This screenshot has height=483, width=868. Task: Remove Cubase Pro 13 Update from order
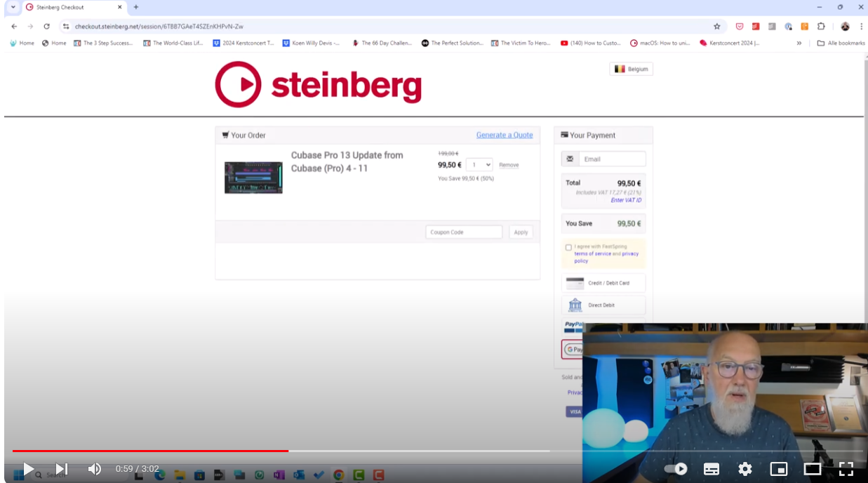tap(509, 165)
